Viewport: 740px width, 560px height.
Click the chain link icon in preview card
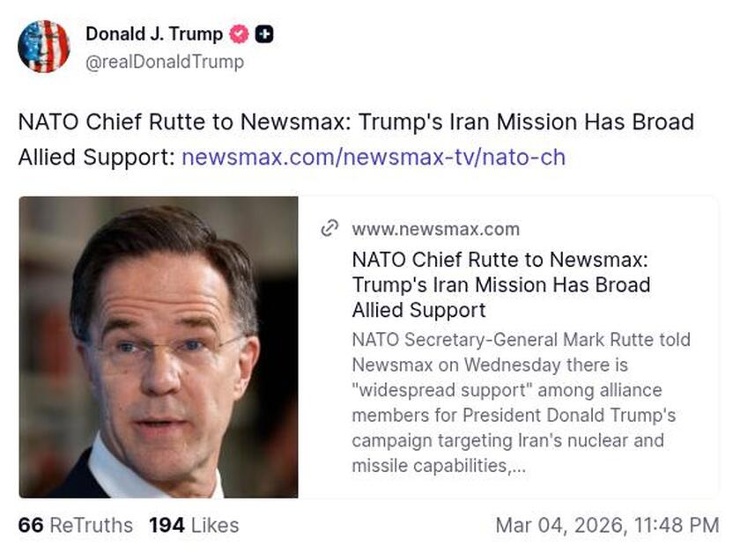pos(329,229)
